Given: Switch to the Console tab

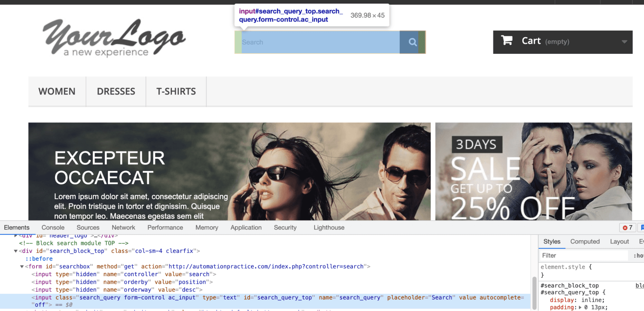Looking at the screenshot, I should tap(53, 228).
